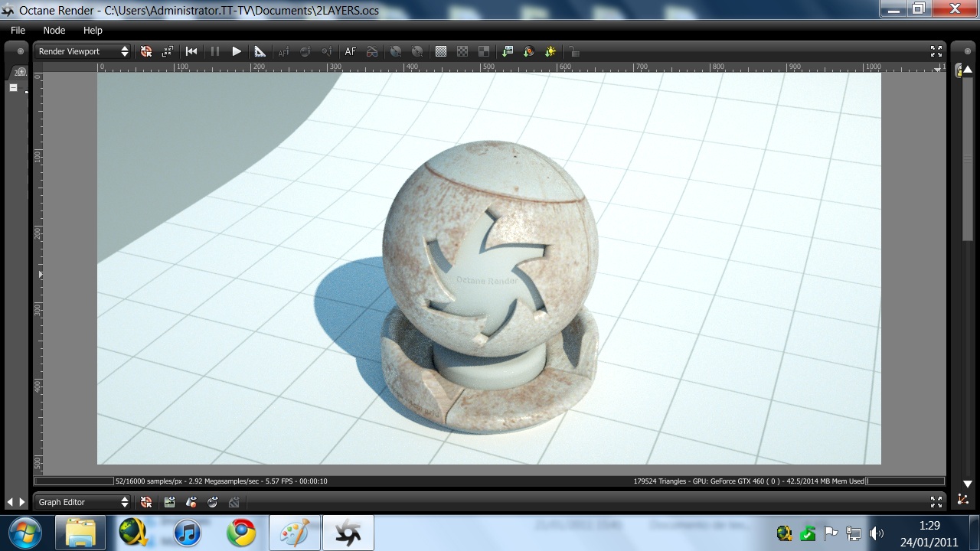This screenshot has width=980, height=551.
Task: Open the Render Viewport panel type dropdown
Action: coord(83,51)
